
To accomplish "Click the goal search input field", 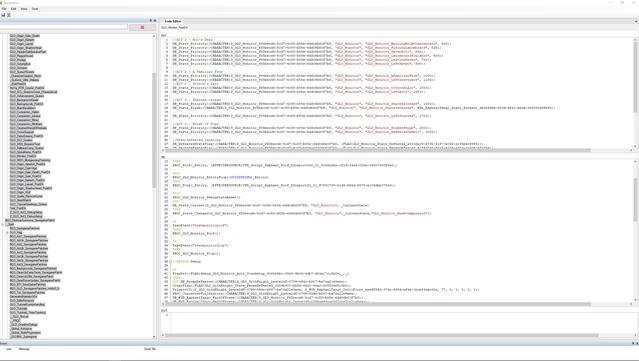I will pyautogui.click(x=64, y=27).
